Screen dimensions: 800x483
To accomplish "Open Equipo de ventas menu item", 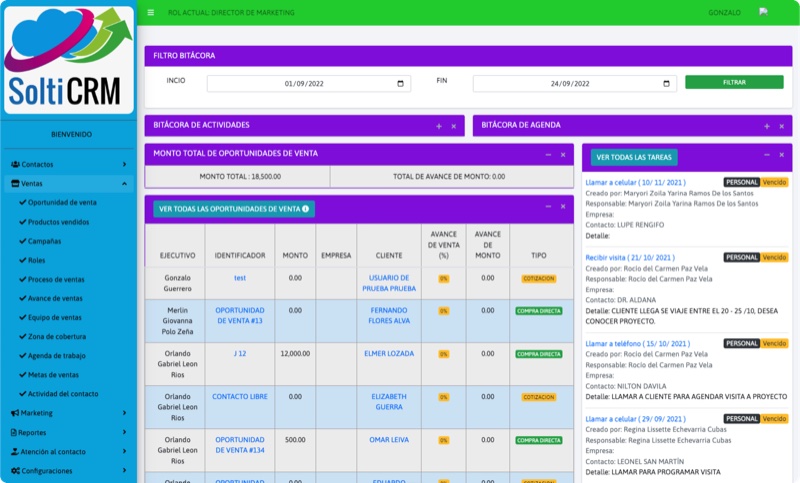I will click(50, 317).
